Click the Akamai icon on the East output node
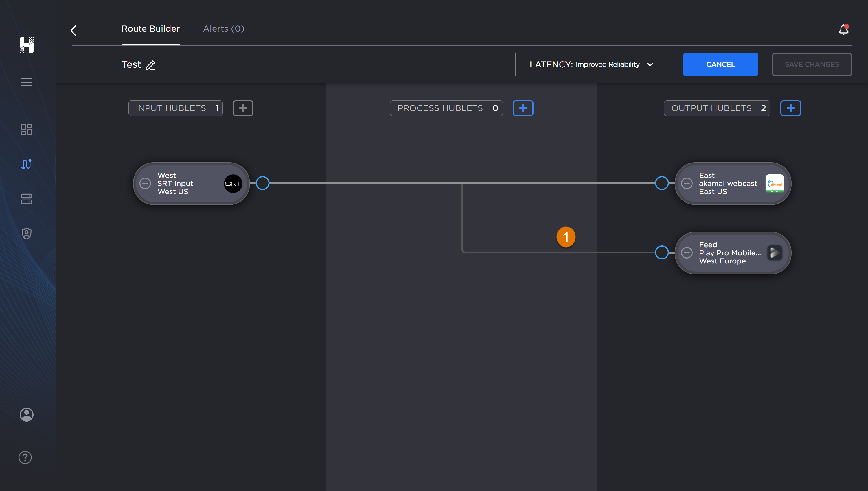This screenshot has height=491, width=868. [775, 184]
